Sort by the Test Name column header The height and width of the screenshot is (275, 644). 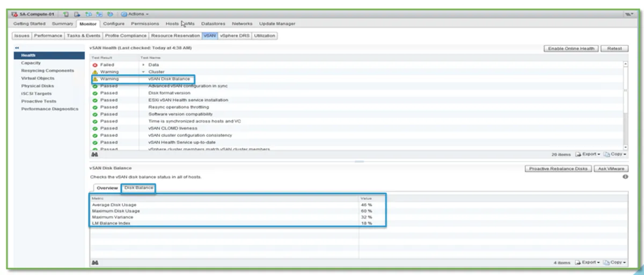[380, 57]
